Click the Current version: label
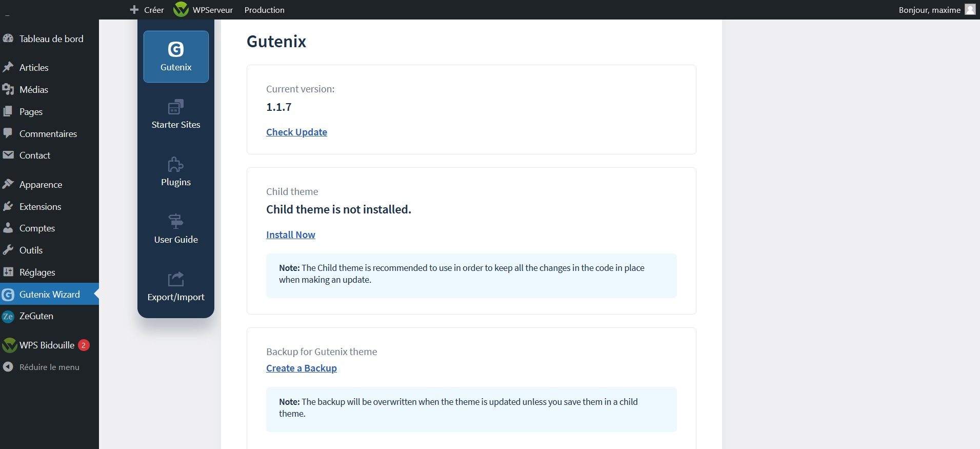 [301, 89]
